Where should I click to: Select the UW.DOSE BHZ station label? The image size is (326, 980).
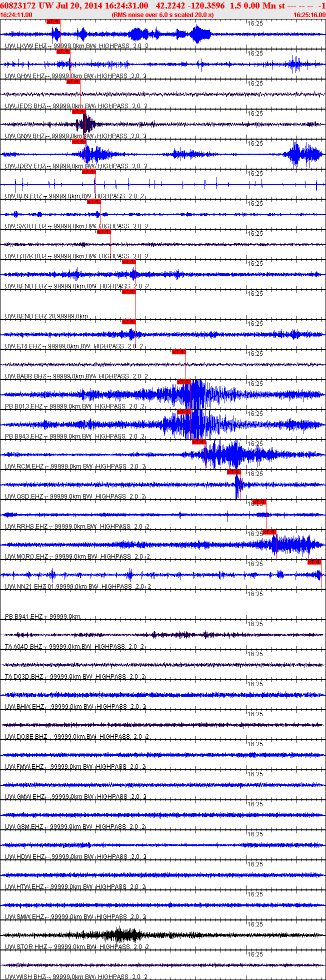(x=77, y=737)
